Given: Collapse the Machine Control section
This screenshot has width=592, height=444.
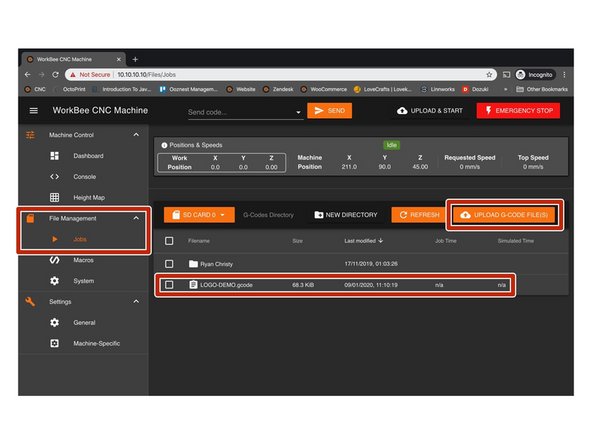Looking at the screenshot, I should pyautogui.click(x=136, y=135).
